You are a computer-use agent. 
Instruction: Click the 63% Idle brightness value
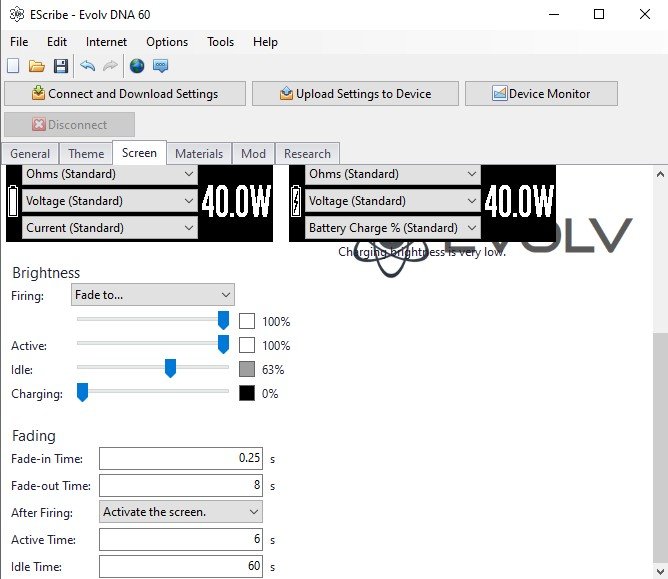tap(273, 369)
